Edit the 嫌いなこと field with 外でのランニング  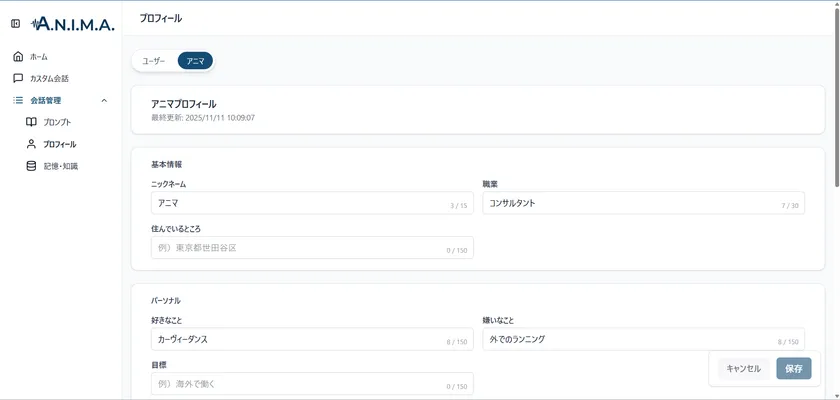pos(643,339)
